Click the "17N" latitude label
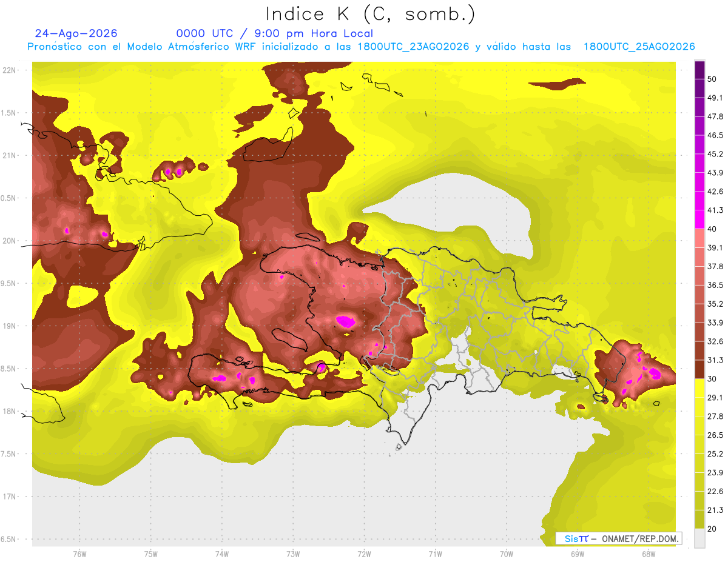 tap(10, 497)
